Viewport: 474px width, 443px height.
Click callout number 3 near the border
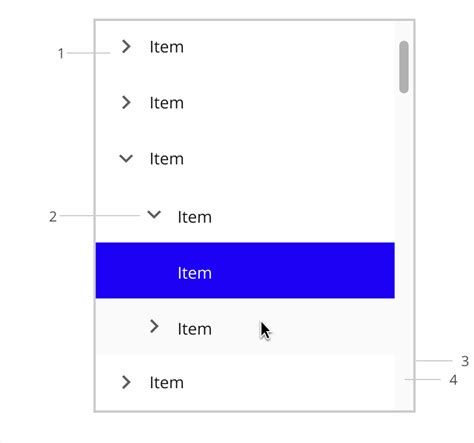pos(465,361)
